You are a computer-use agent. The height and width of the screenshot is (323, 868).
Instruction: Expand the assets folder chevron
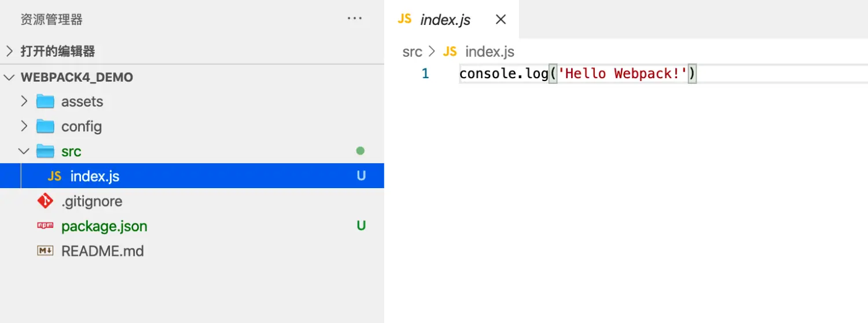24,102
